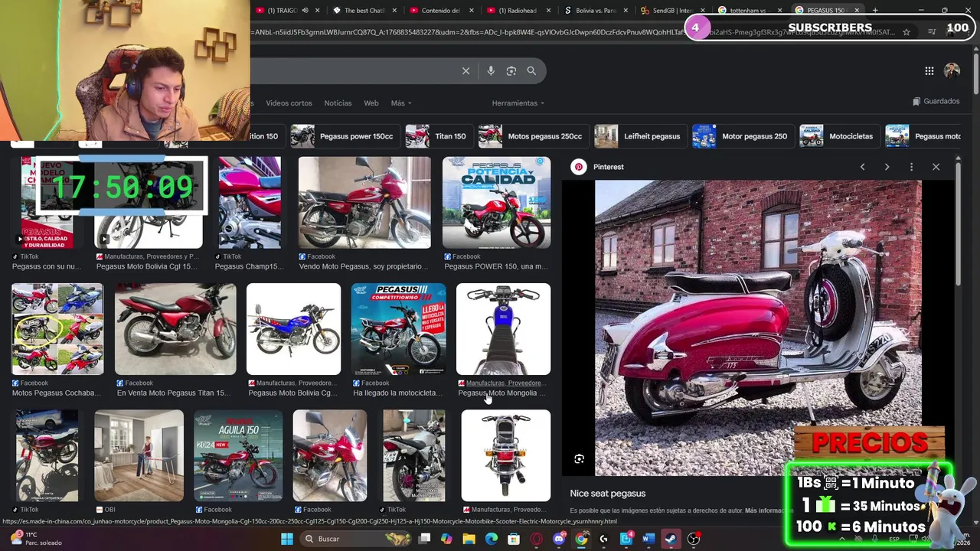Bookmark this page with the star icon
980x551 pixels.
[x=906, y=32]
